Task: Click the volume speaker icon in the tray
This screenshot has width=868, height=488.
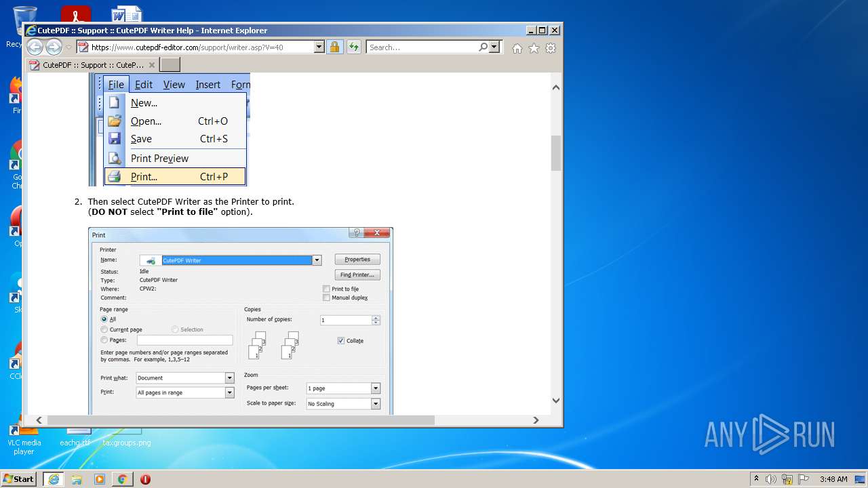Action: click(x=771, y=479)
